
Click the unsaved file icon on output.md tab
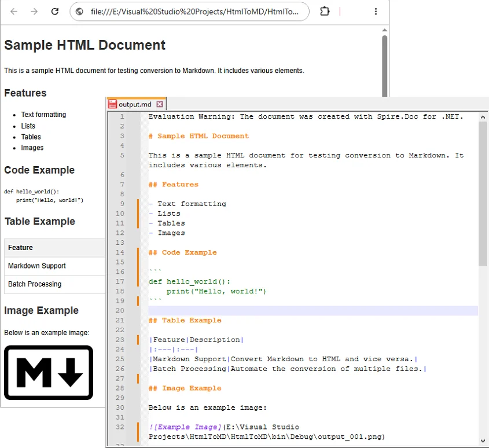point(112,104)
